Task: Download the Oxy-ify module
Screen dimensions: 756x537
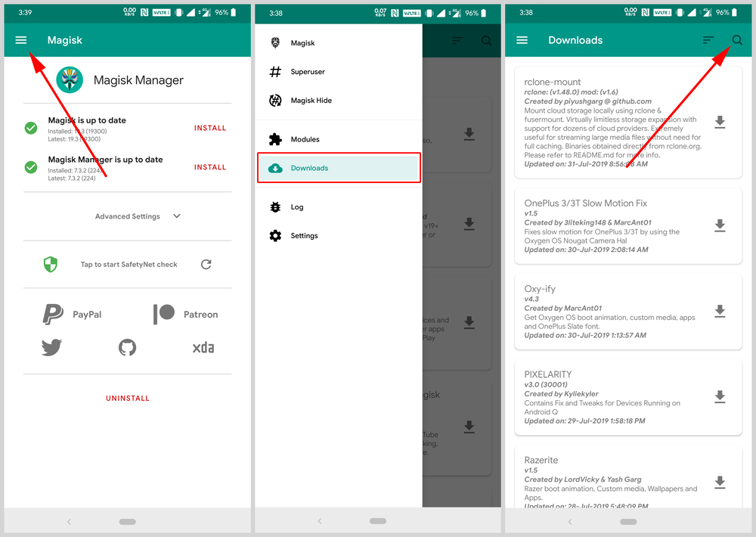Action: tap(720, 311)
